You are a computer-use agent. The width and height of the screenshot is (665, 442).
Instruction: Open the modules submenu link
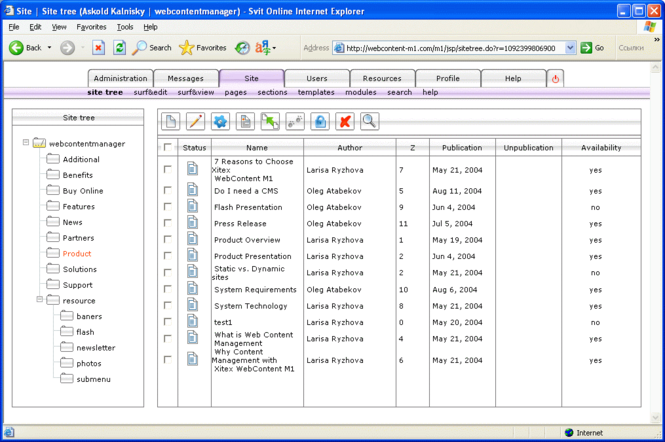tap(360, 92)
